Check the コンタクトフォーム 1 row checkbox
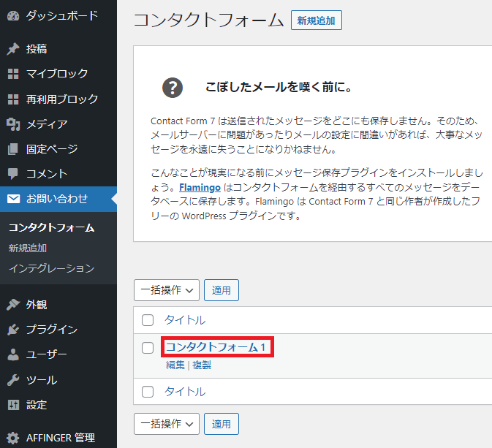 (x=148, y=348)
